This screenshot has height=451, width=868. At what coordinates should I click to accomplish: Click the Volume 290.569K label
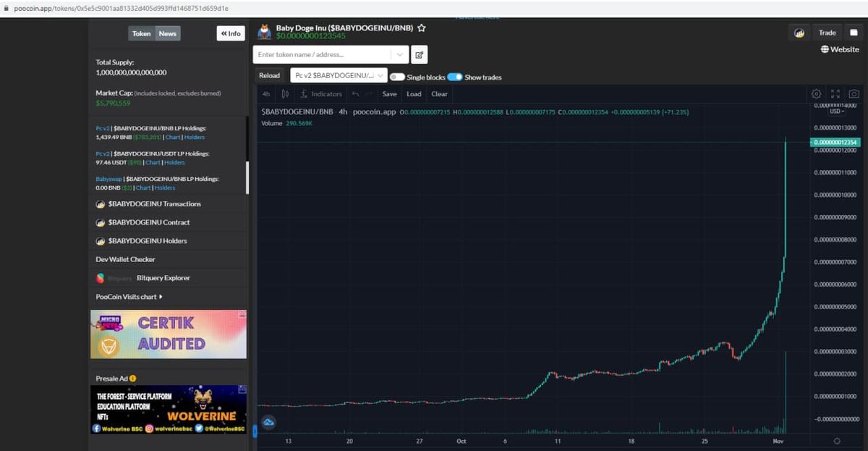click(x=286, y=123)
